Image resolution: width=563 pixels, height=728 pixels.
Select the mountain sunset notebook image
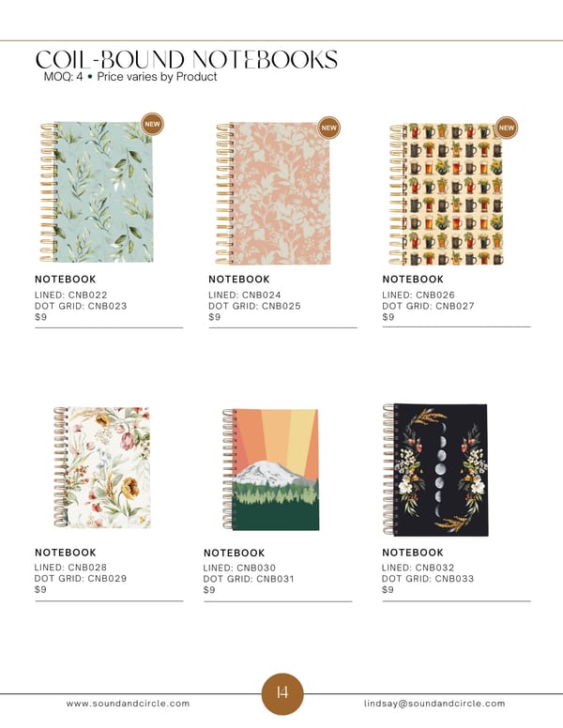click(271, 469)
